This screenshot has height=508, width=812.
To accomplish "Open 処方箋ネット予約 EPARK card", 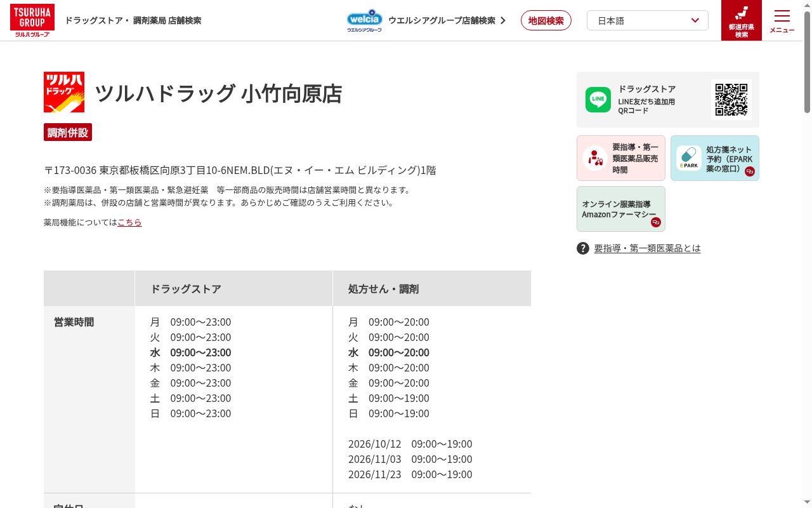I will pyautogui.click(x=715, y=158).
